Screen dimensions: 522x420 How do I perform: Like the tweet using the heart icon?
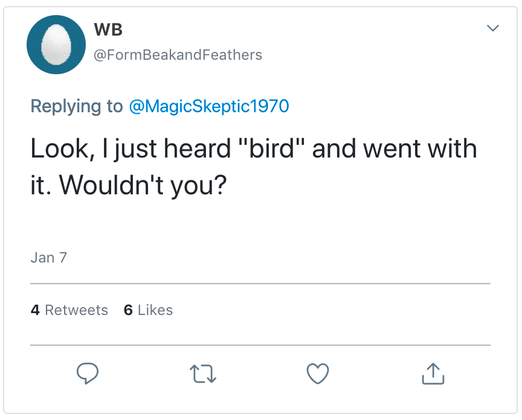(318, 374)
